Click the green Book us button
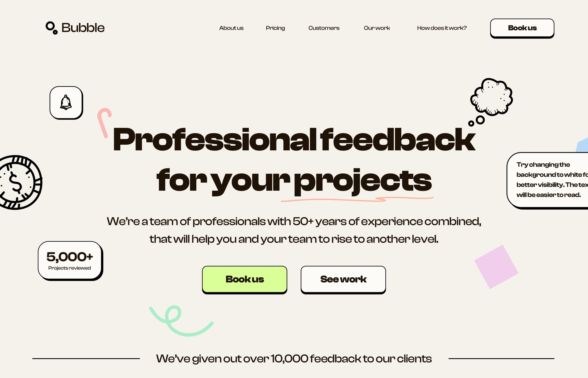 244,279
